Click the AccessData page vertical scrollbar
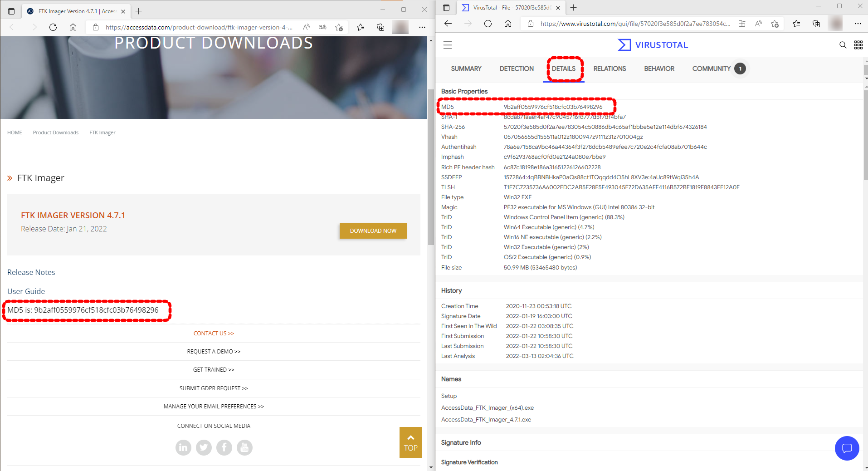868x471 pixels. coord(431,167)
